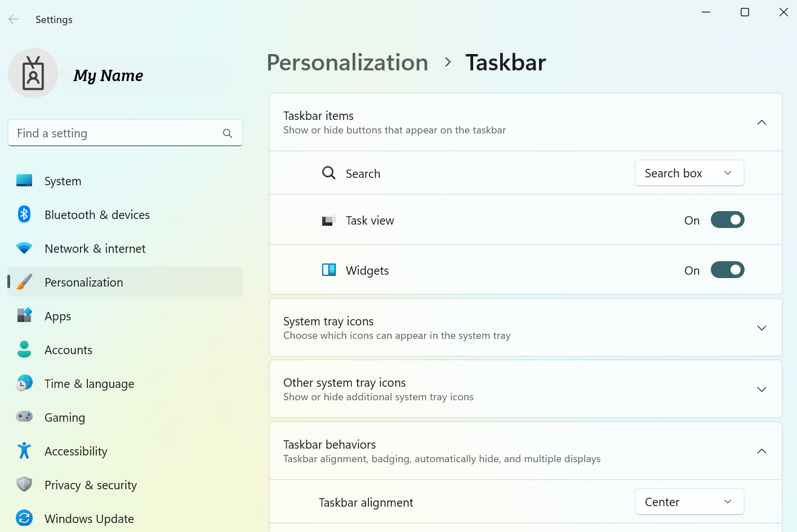Click the Network & internet wifi icon

coord(24,248)
